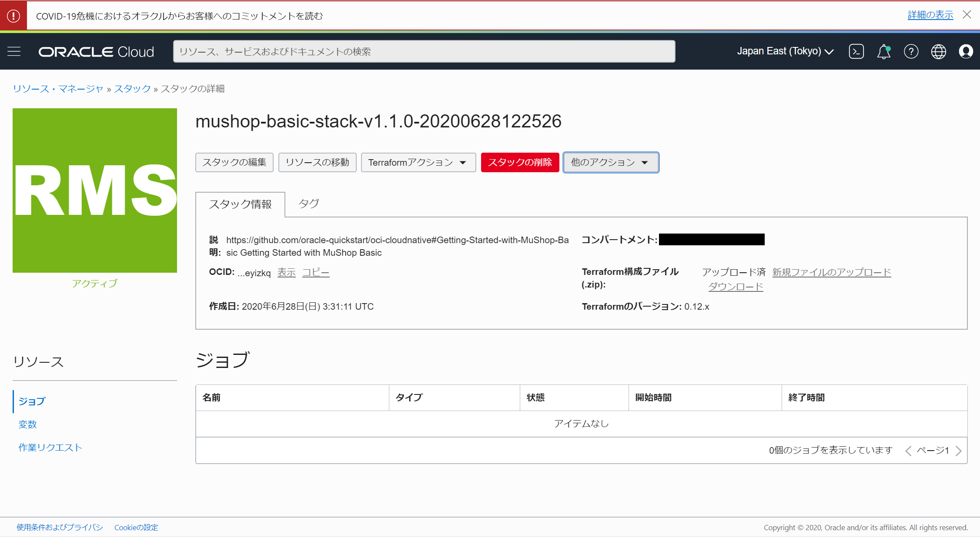Go to the previous jobs page
This screenshot has height=538, width=980.
pyautogui.click(x=908, y=451)
